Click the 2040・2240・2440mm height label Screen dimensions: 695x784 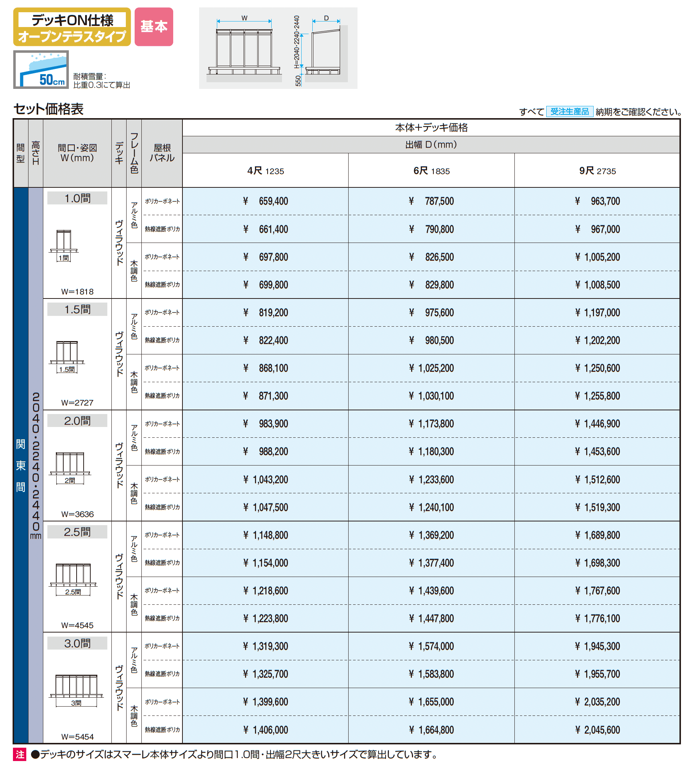36,465
